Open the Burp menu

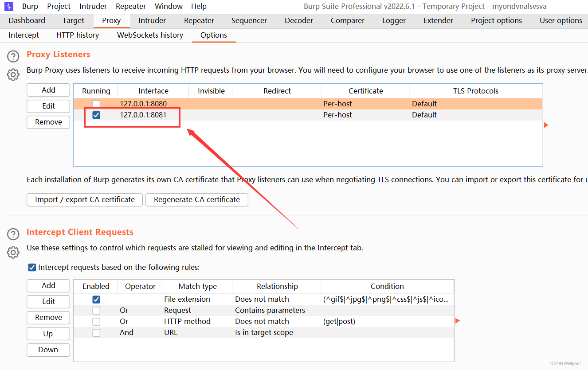point(30,6)
